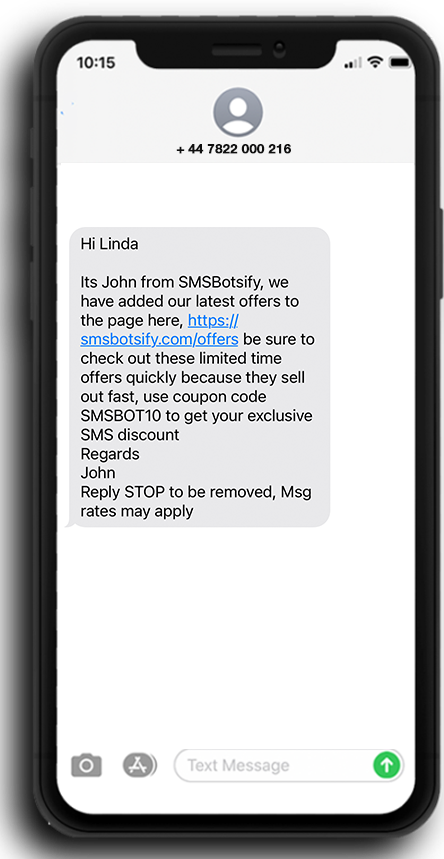This screenshot has width=444, height=859.
Task: Tap the earpiece speaker slot in notch
Action: tap(237, 50)
